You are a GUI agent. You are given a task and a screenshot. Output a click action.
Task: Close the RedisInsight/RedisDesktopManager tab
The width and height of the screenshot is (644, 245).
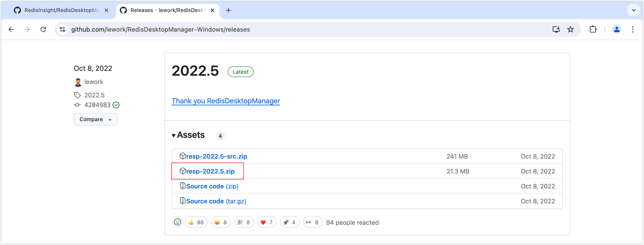point(106,10)
